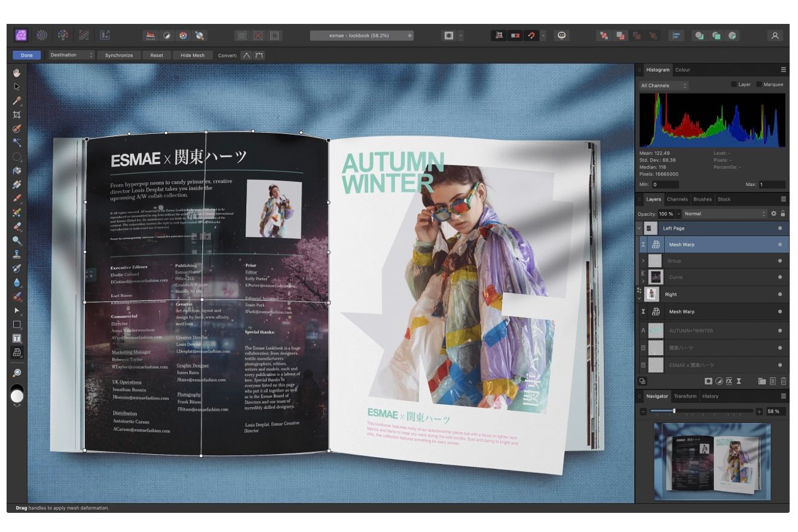
Task: Open the Export Persona icon
Action: (105, 35)
